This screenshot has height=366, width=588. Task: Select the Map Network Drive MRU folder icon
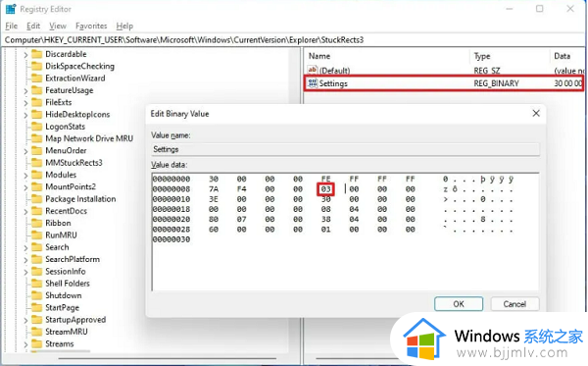37,138
